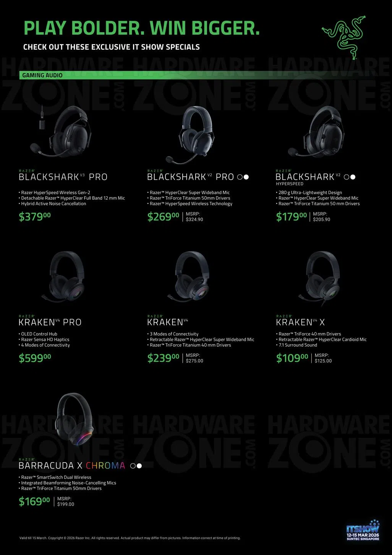
Task: Pick black color for Barracuda X Chroma
Action: tap(133, 466)
